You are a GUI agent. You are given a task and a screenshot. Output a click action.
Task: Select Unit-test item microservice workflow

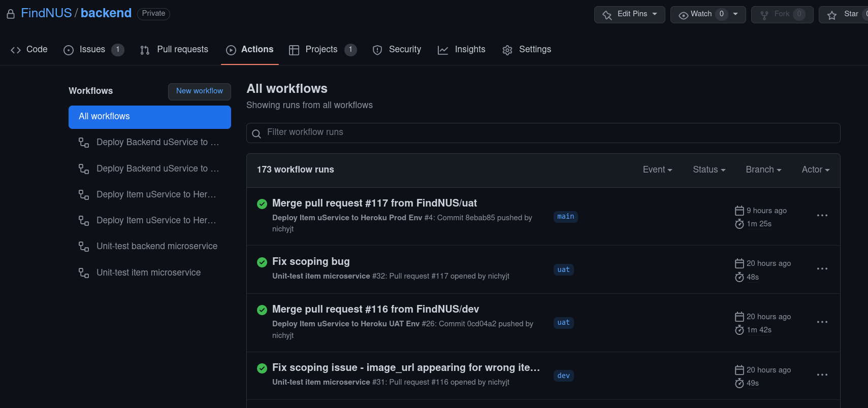(150, 273)
